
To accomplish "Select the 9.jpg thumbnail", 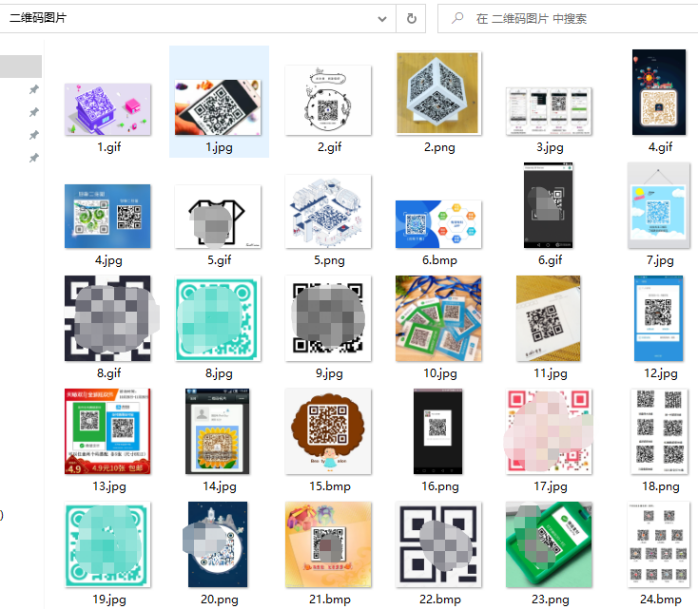I will (329, 318).
